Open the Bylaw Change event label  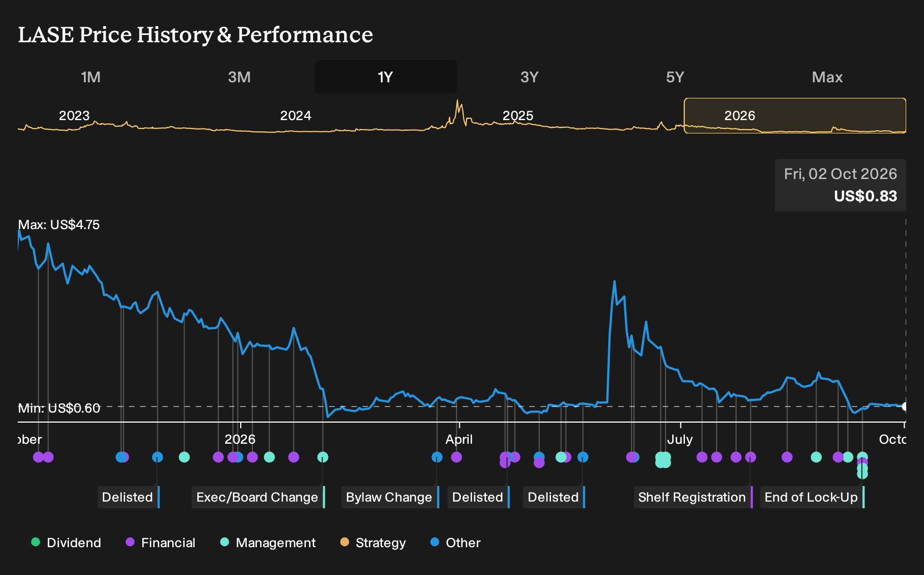tap(390, 497)
